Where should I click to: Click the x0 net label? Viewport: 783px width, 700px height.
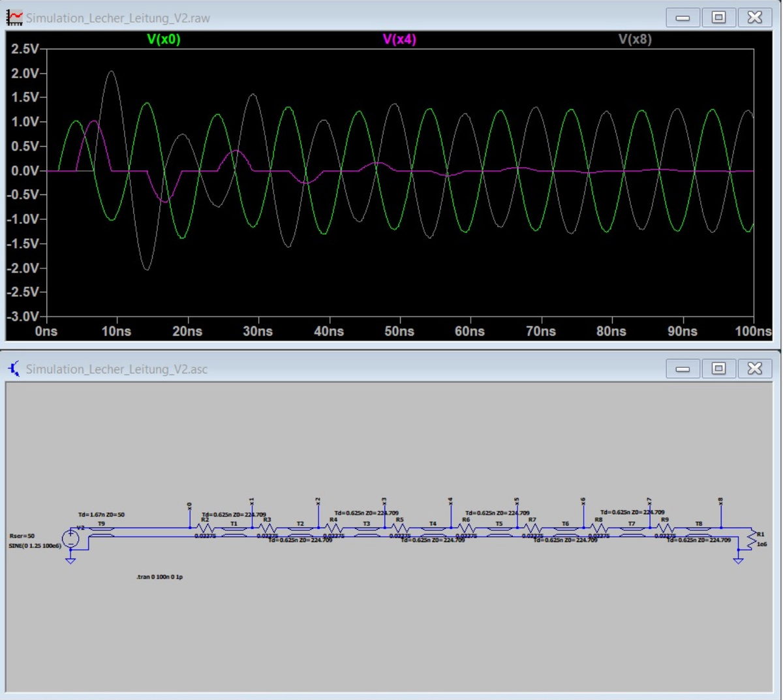click(189, 506)
